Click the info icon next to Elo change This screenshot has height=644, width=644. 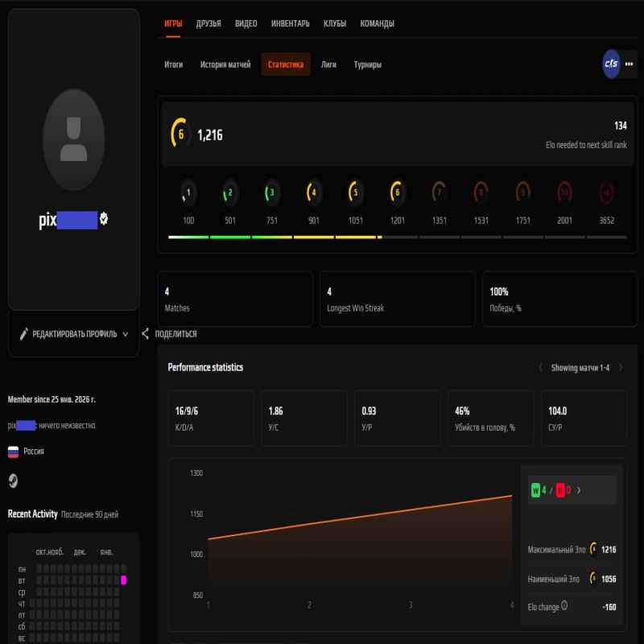click(x=564, y=605)
